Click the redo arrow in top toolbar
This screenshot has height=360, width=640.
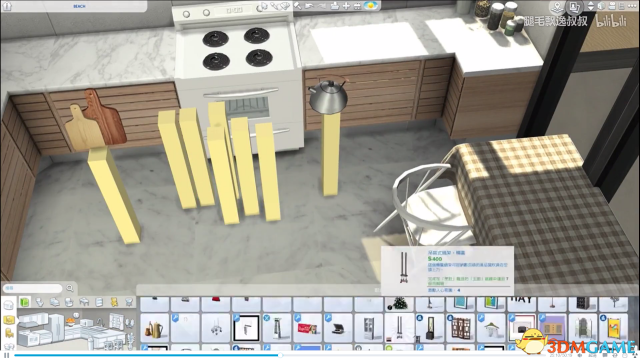322,6
